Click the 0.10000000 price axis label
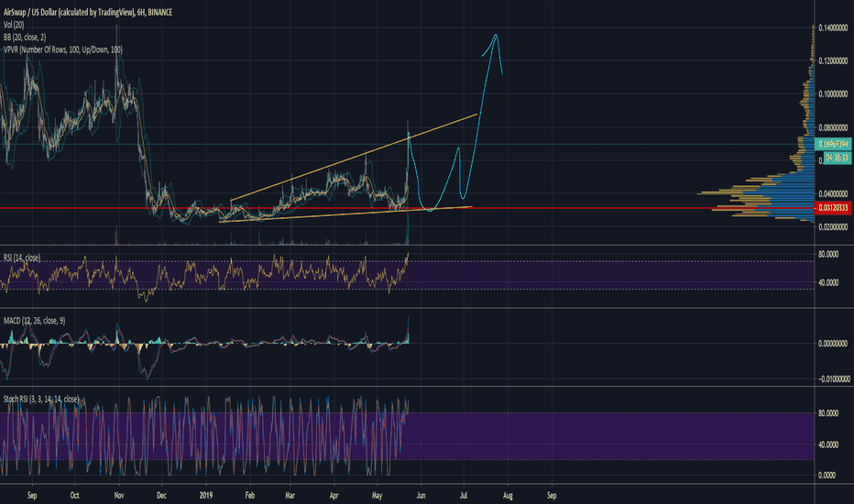854x504 pixels. 833,93
